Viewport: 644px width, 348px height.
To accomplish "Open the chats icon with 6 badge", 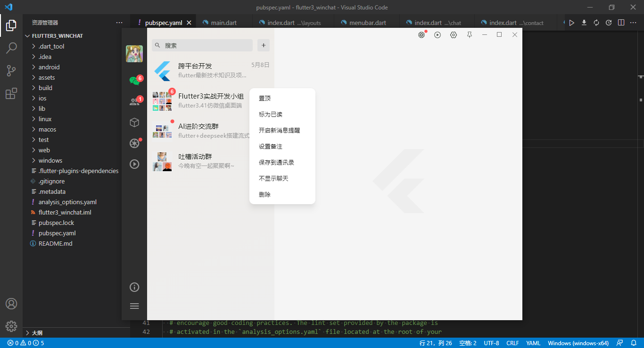I will pos(135,81).
